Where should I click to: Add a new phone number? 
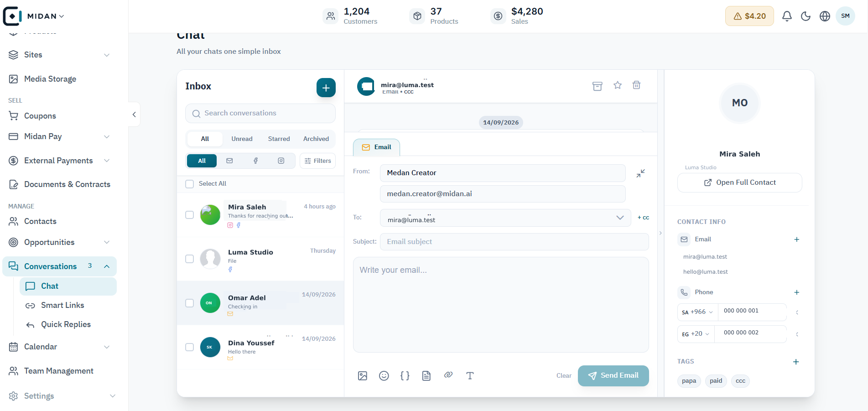click(796, 292)
